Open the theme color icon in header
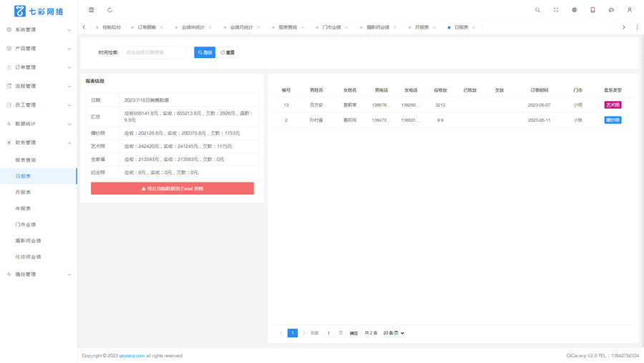 coord(574,10)
